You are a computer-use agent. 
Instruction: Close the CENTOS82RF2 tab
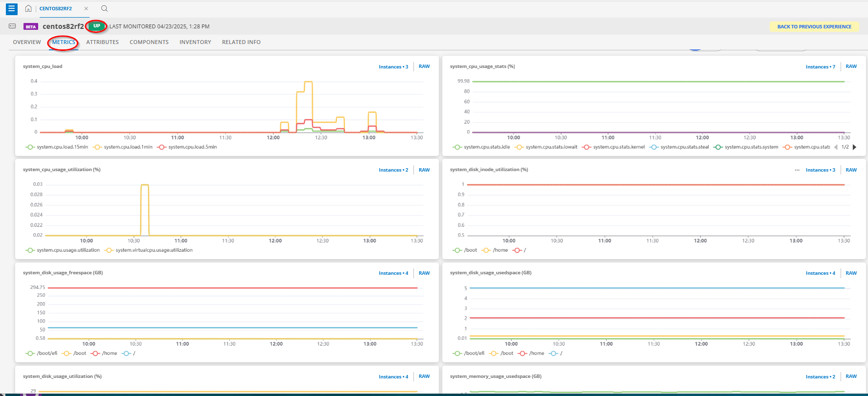(86, 9)
